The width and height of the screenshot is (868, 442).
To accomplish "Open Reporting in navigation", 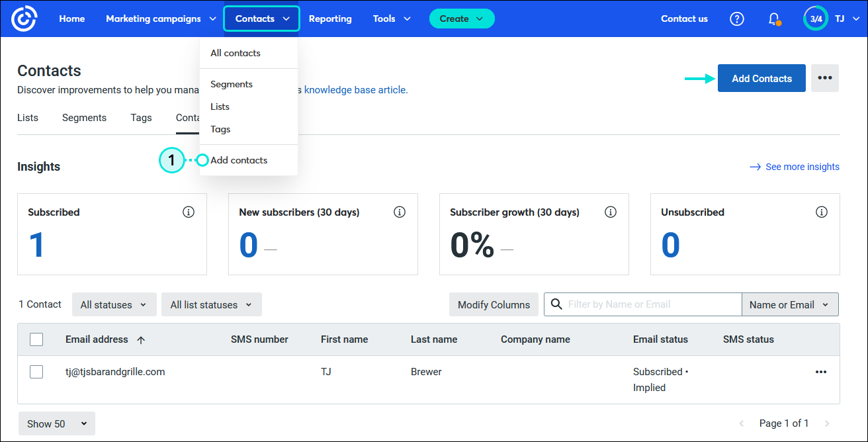I will click(330, 19).
